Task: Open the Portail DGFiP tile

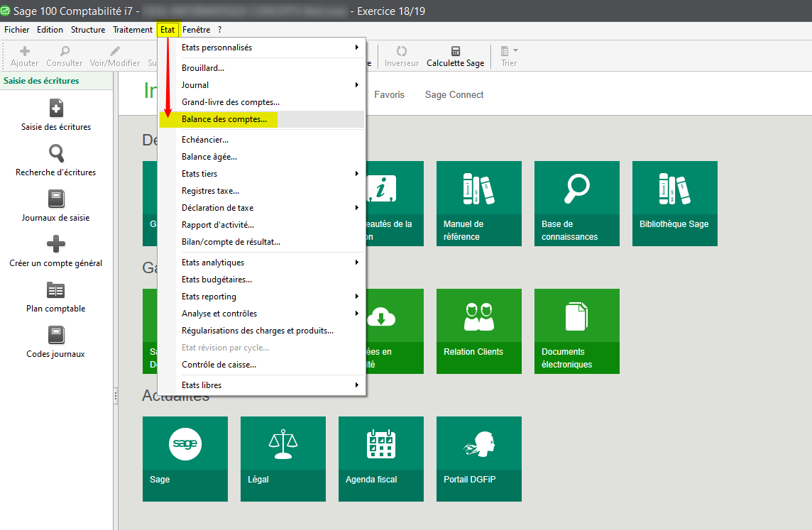Action: click(478, 458)
